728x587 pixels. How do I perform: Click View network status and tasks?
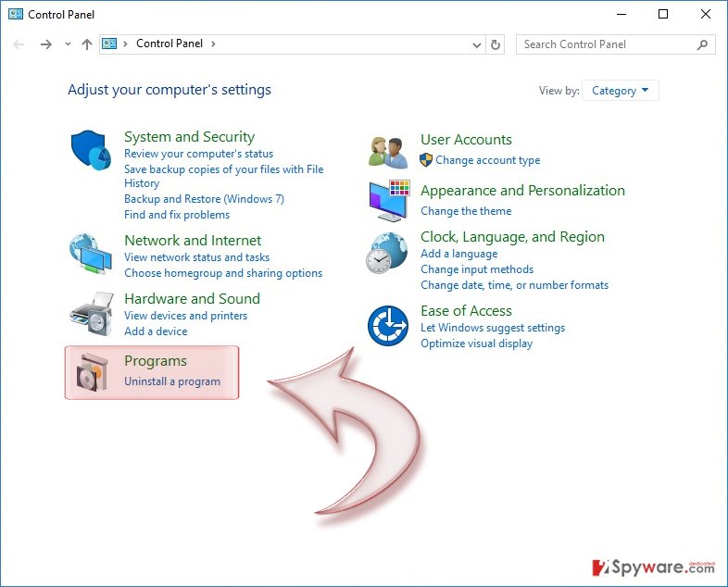click(197, 257)
